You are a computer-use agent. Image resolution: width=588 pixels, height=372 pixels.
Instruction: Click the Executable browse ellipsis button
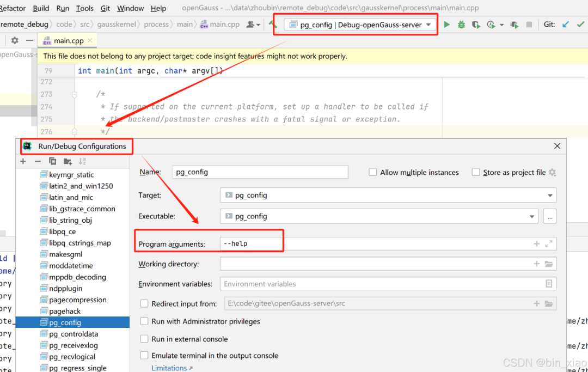click(550, 216)
